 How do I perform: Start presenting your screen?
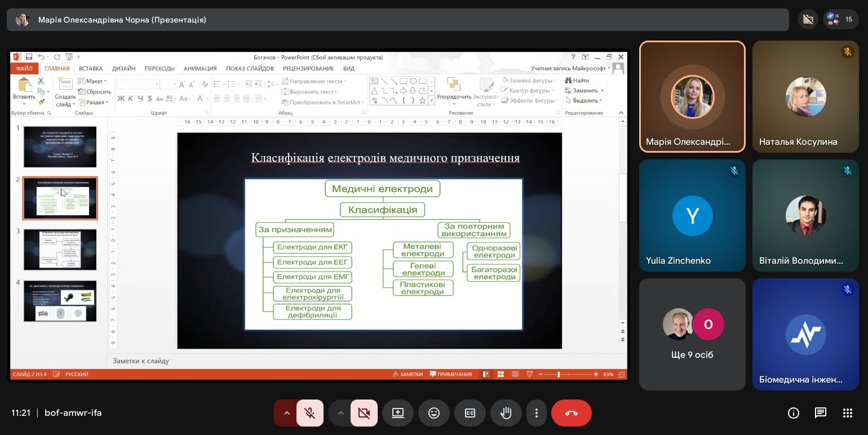point(398,413)
